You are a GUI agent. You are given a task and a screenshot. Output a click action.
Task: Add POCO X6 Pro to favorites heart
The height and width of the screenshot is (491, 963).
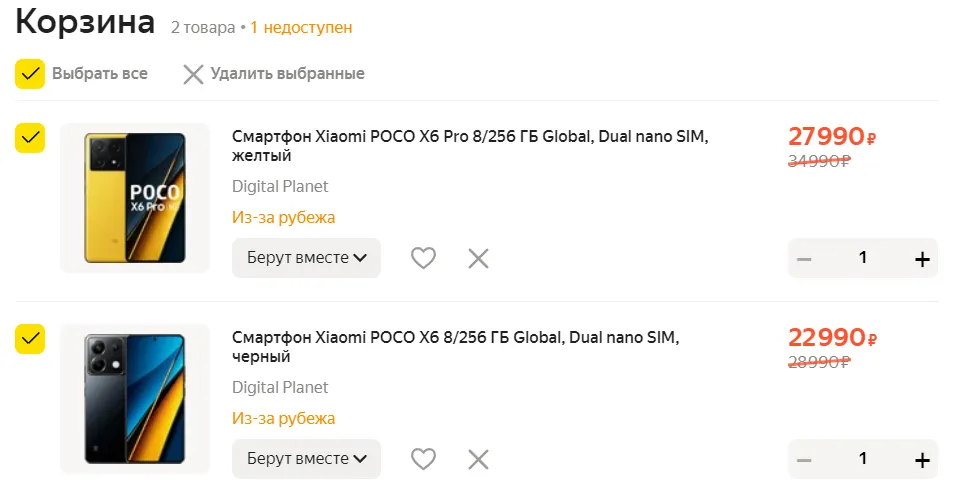pos(424,258)
